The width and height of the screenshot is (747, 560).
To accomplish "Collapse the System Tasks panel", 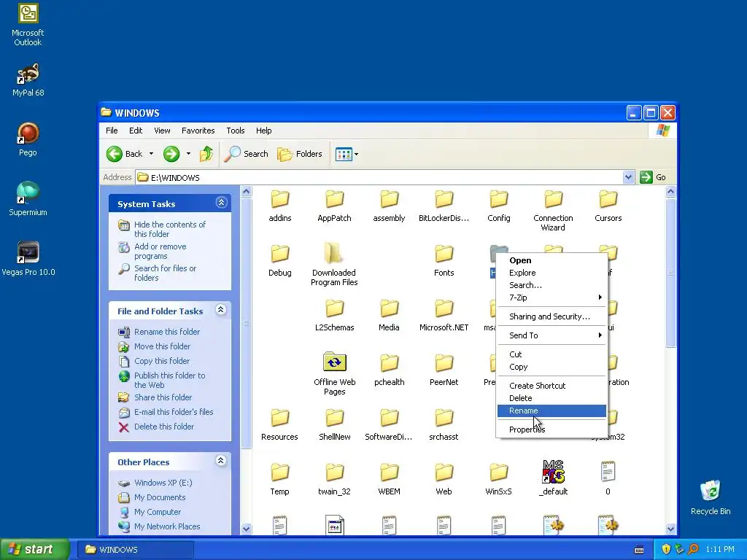I will (221, 203).
